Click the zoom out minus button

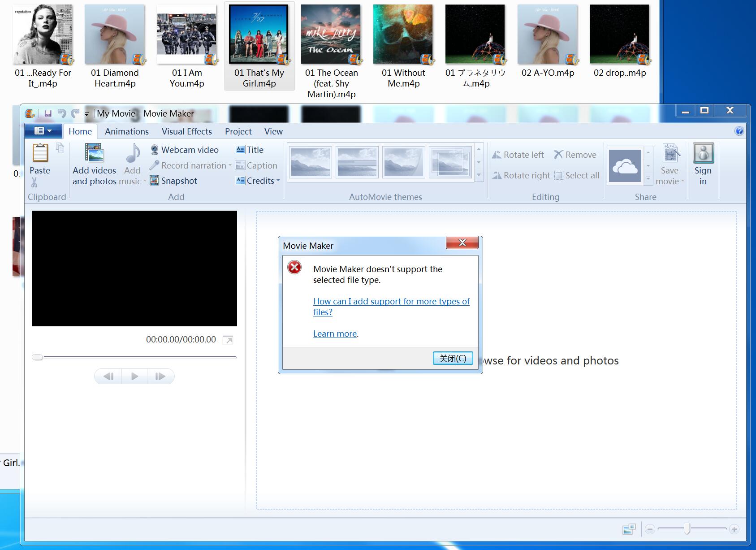coord(650,529)
